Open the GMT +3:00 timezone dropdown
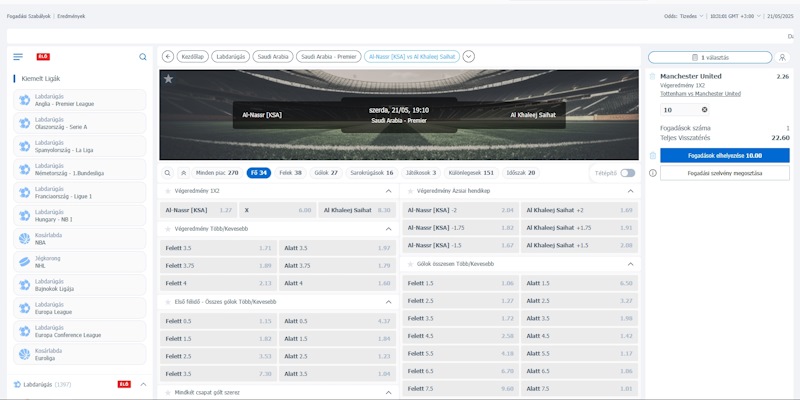The height and width of the screenshot is (400, 800). click(x=735, y=16)
